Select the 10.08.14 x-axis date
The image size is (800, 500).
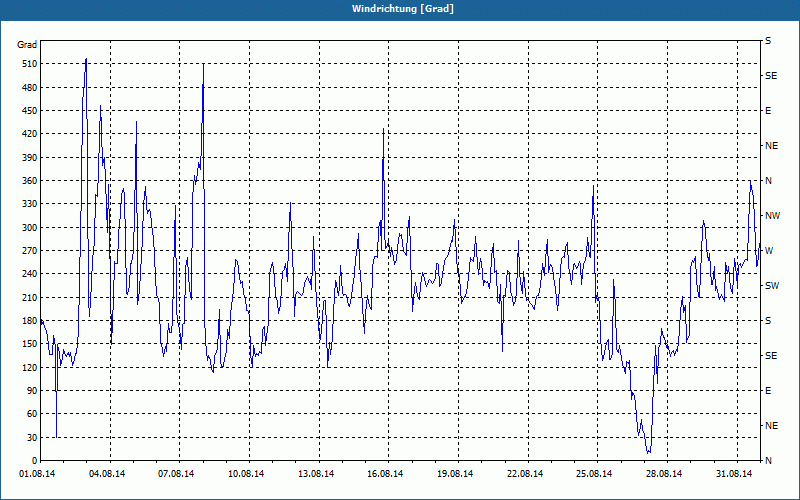click(x=246, y=474)
